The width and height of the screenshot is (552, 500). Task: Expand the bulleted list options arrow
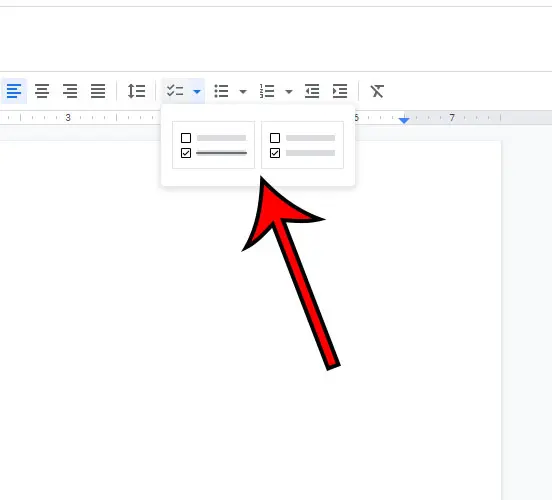click(x=243, y=92)
